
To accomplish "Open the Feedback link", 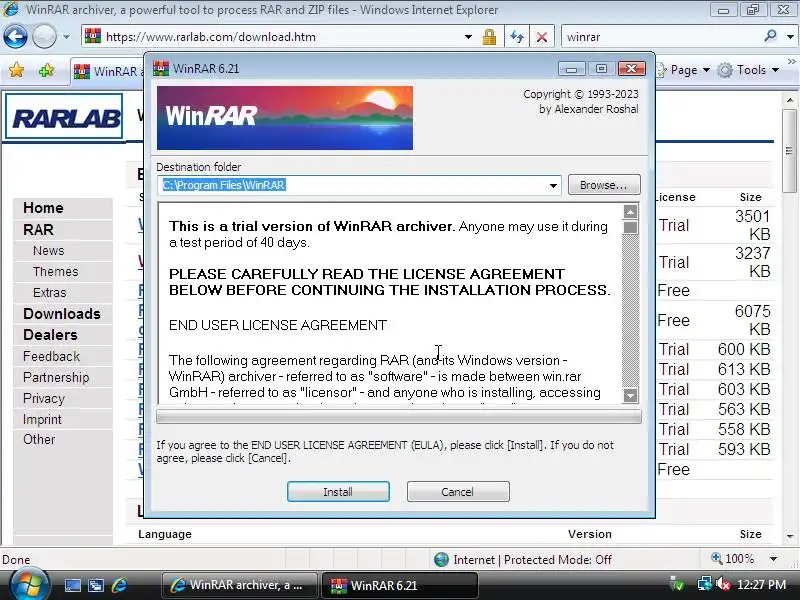I will point(52,356).
